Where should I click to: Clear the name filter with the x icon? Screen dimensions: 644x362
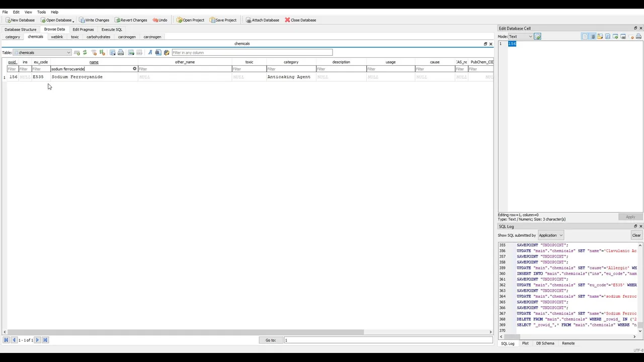coord(134,69)
